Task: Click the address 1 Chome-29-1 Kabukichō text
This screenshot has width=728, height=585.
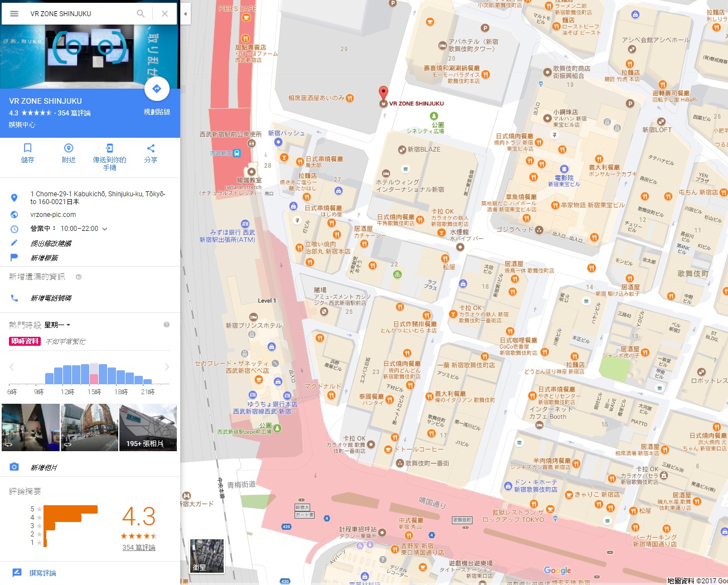Action: pos(98,198)
